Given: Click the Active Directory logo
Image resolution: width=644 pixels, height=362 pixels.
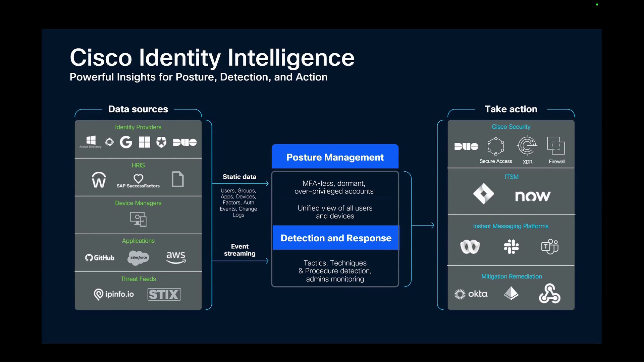Looking at the screenshot, I should (x=91, y=142).
